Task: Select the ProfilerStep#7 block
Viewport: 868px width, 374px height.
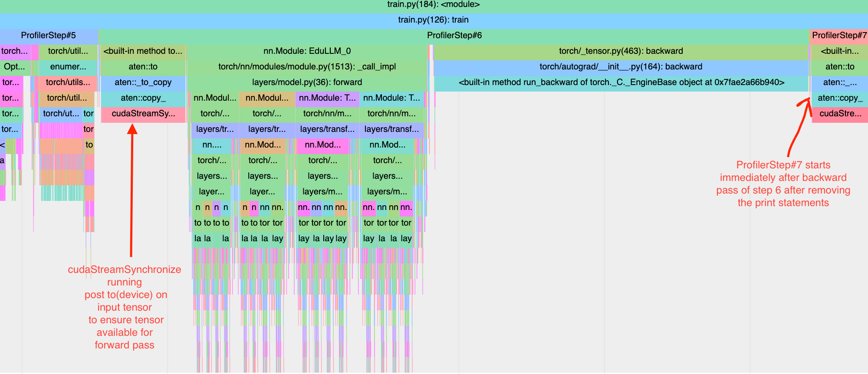Action: tap(839, 36)
